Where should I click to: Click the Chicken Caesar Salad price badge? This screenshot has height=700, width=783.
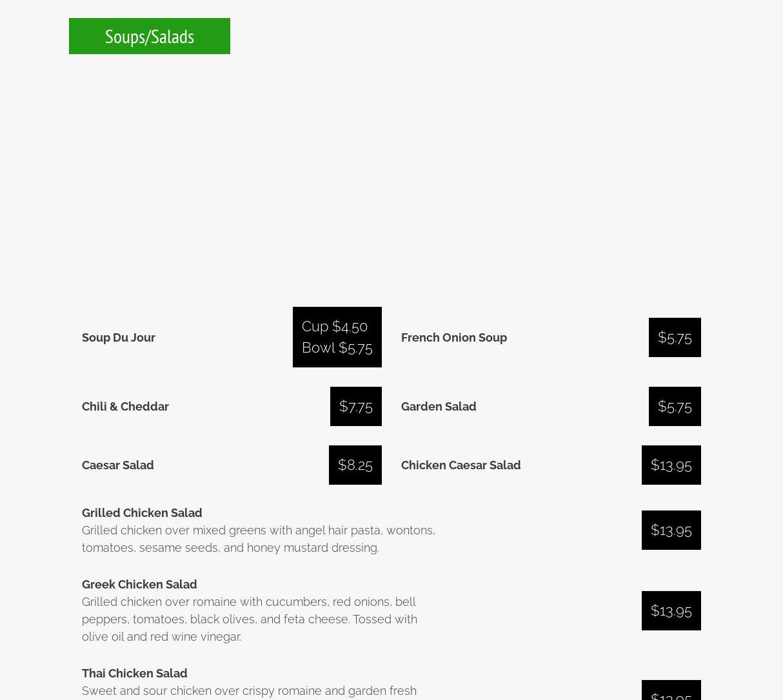click(671, 465)
